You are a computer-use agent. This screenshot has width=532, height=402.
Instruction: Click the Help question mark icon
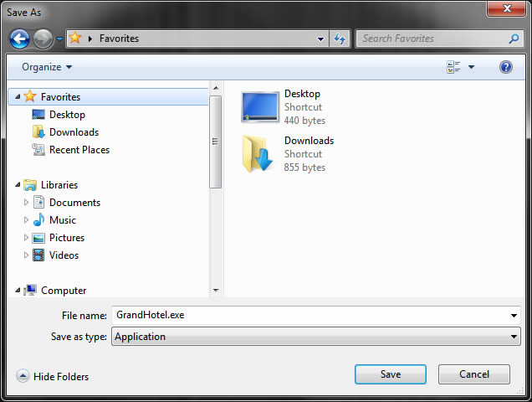tap(505, 67)
